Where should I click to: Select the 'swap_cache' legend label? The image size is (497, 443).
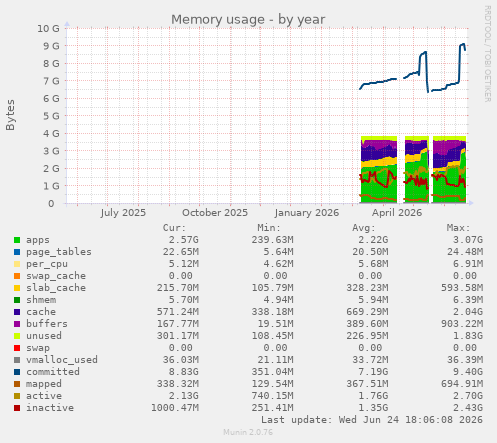[56, 276]
